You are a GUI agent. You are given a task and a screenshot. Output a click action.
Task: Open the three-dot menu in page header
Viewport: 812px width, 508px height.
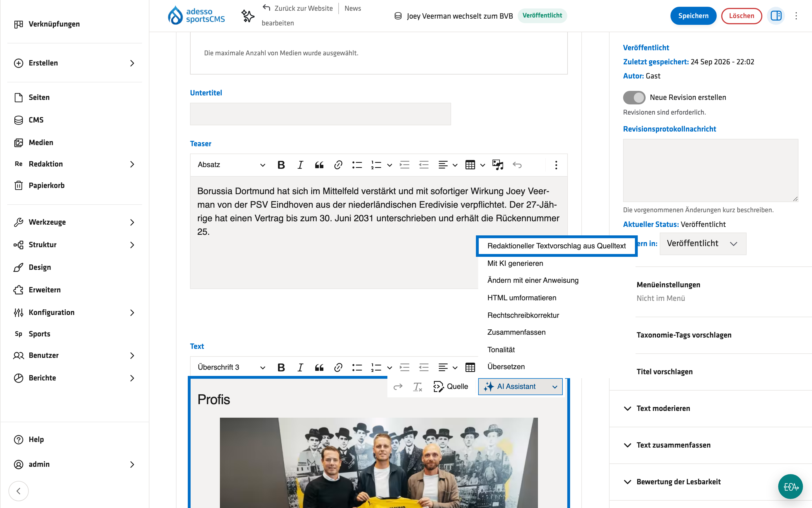pyautogui.click(x=796, y=16)
